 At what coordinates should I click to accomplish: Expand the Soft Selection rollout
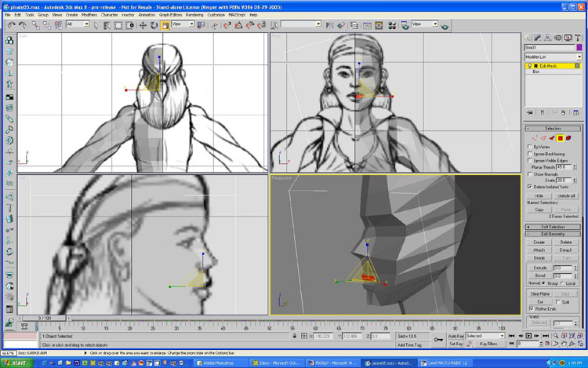(x=553, y=227)
